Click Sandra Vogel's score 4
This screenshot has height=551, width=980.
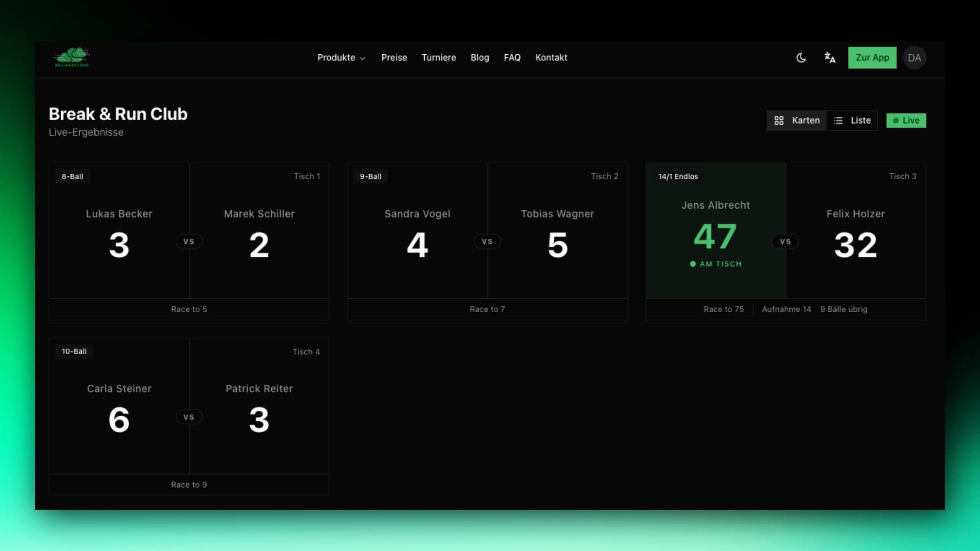(x=417, y=245)
